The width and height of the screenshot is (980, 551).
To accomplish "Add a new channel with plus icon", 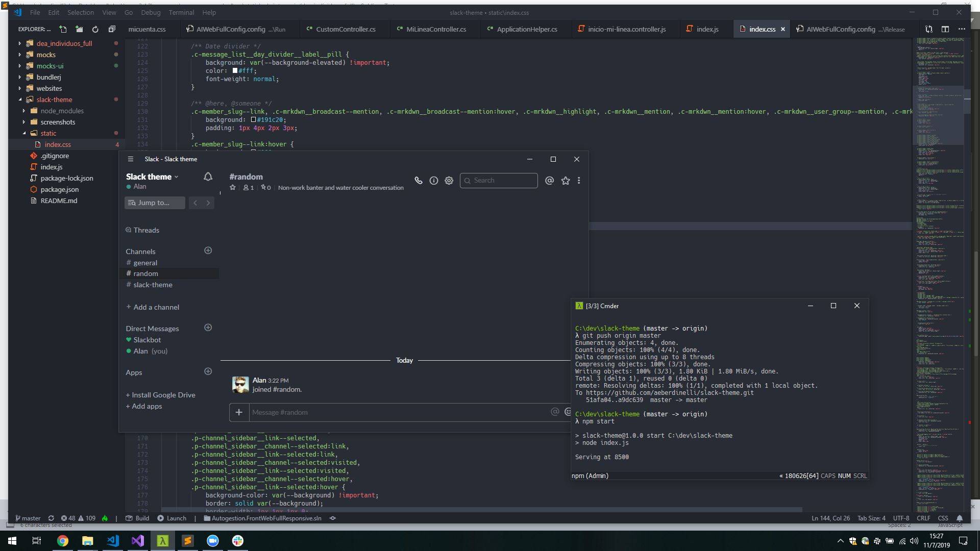I will (x=208, y=251).
